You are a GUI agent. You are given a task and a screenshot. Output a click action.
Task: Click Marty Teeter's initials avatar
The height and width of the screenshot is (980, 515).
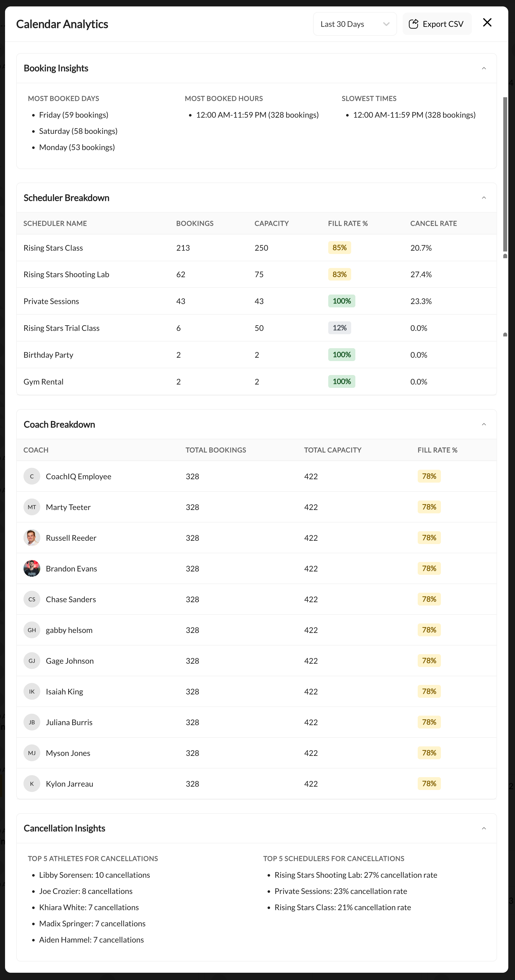[32, 507]
